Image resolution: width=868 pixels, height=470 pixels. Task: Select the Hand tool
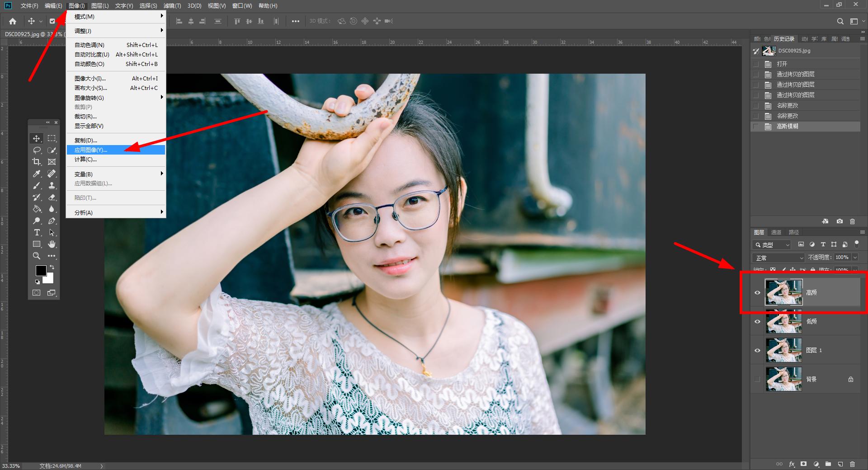coord(52,244)
